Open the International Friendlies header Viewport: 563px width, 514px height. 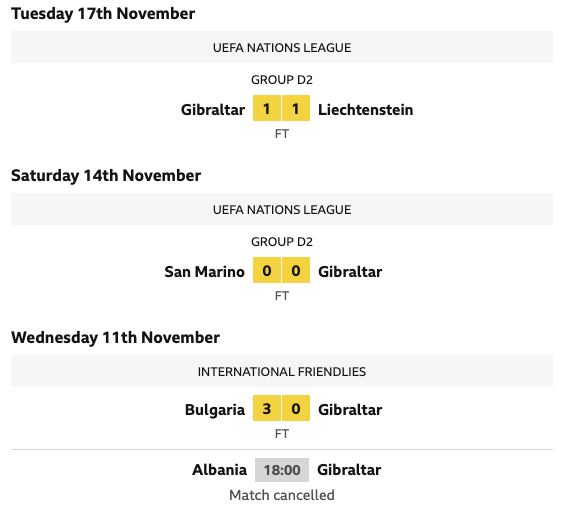[282, 372]
